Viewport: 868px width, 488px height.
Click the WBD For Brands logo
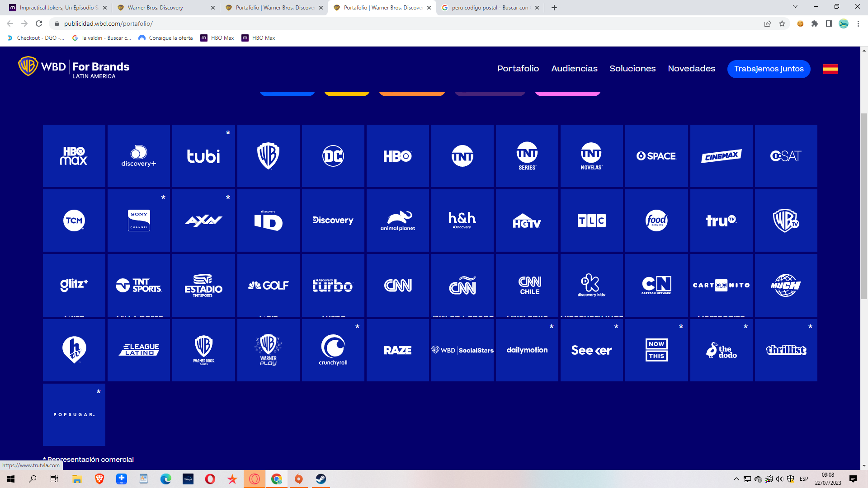pyautogui.click(x=74, y=67)
